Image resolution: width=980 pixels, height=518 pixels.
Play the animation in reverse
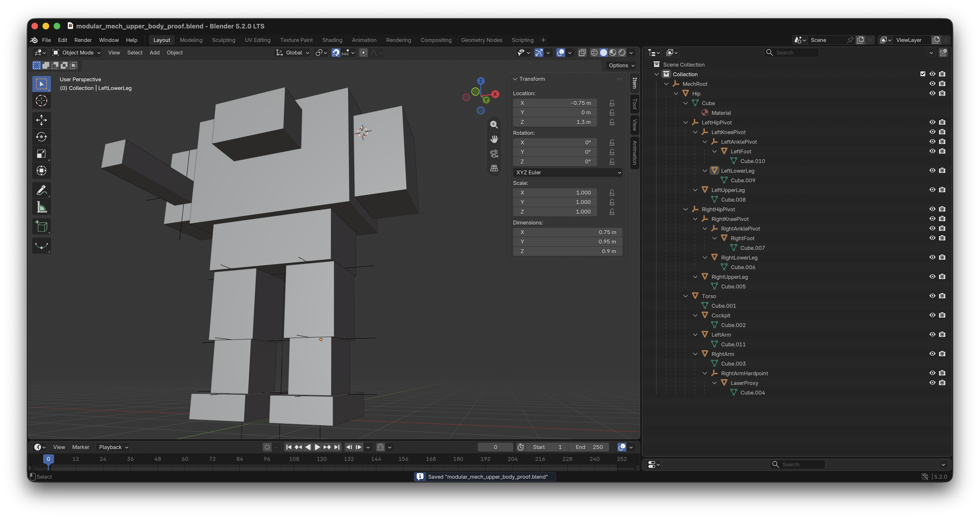308,447
